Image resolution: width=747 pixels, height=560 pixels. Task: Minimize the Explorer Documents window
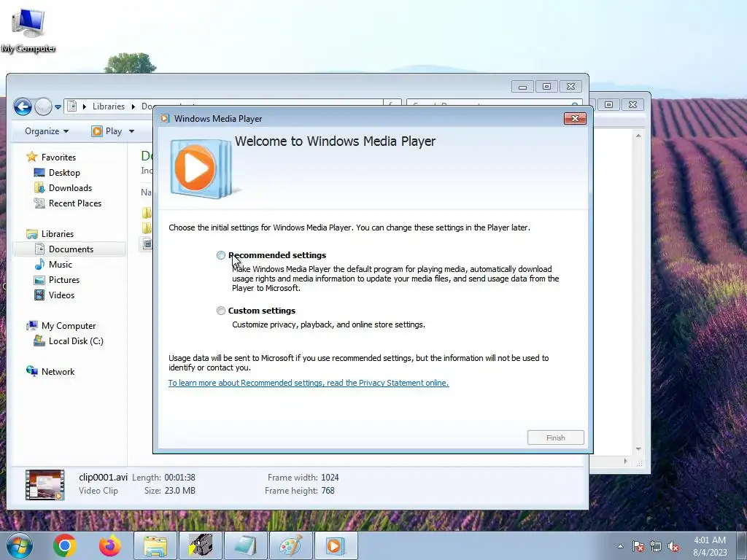[522, 86]
